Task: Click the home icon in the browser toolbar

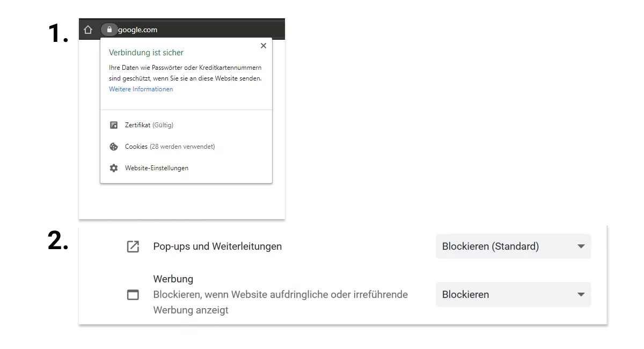Action: click(x=88, y=30)
